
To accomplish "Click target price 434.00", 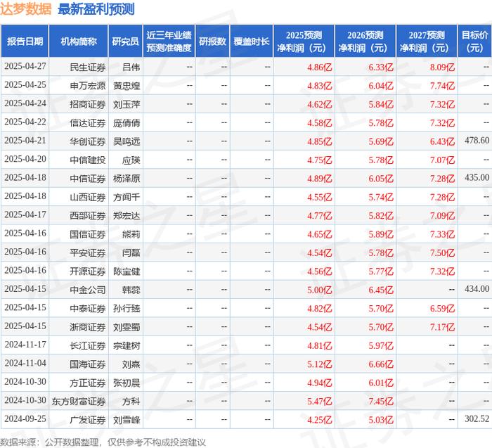I will [477, 289].
